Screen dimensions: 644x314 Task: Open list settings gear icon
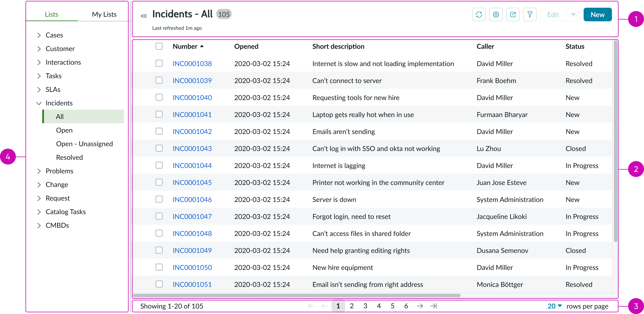tap(496, 15)
